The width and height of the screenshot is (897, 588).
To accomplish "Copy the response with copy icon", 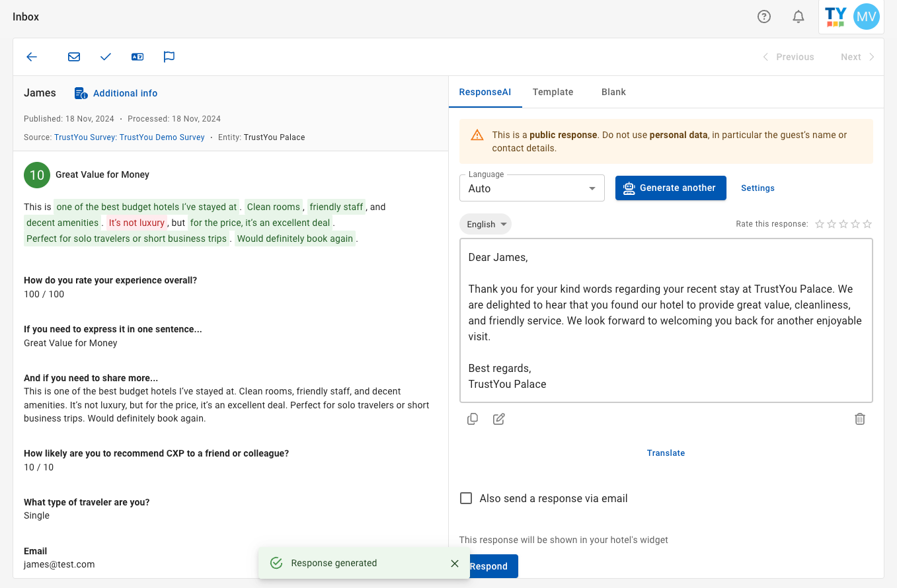I will [473, 419].
